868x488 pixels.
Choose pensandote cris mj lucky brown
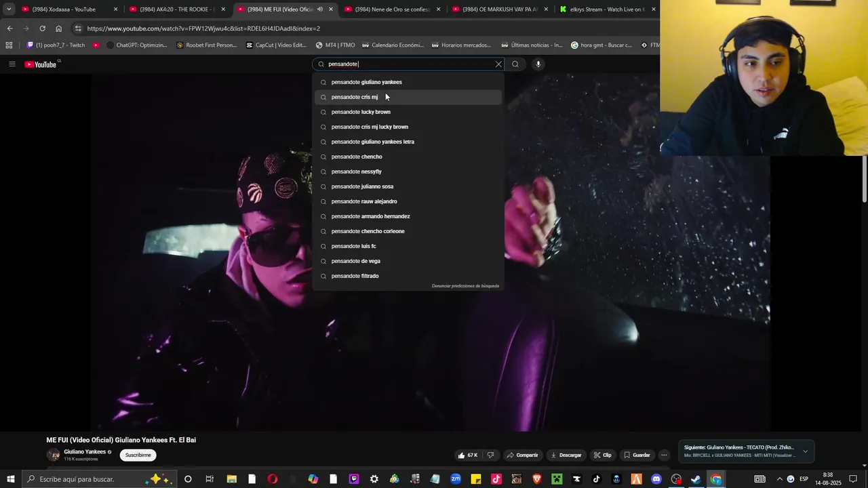[408, 127]
